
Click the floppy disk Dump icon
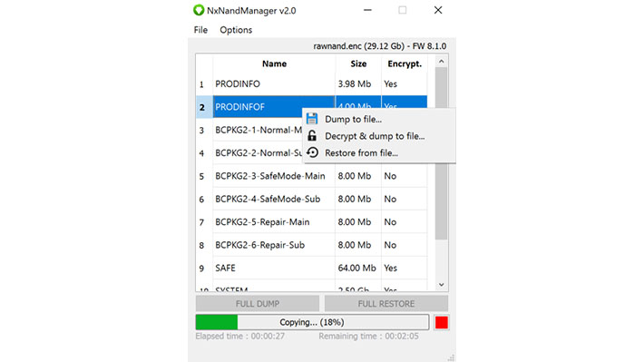click(312, 119)
